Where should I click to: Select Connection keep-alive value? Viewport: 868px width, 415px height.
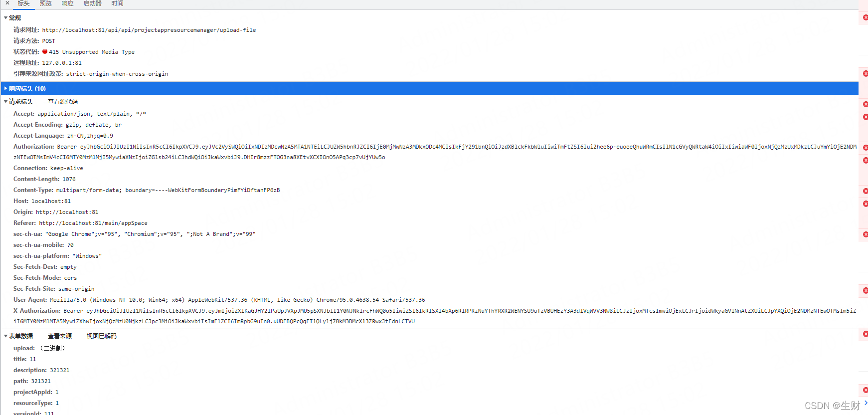click(x=67, y=169)
